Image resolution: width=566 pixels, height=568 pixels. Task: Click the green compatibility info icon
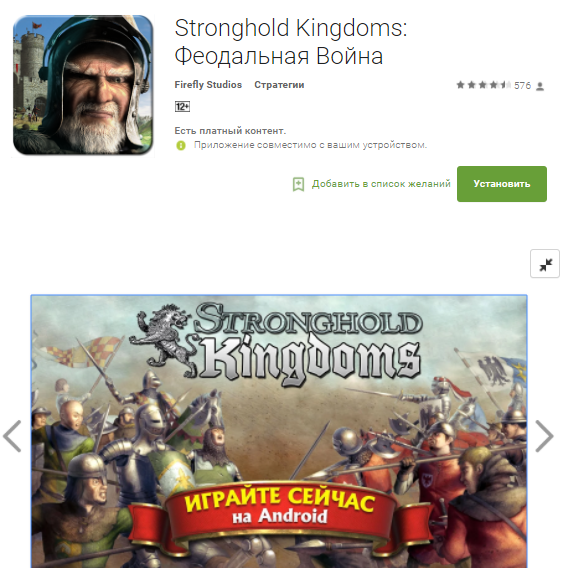coord(180,146)
